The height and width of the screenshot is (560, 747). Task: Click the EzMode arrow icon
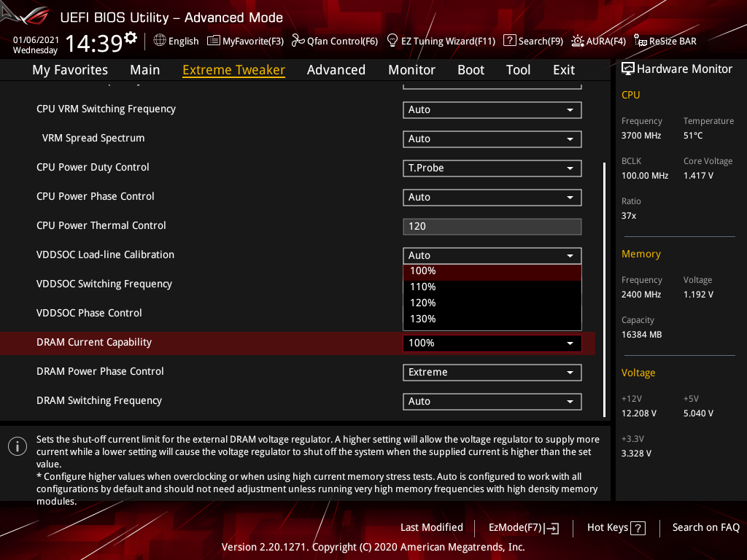[551, 528]
